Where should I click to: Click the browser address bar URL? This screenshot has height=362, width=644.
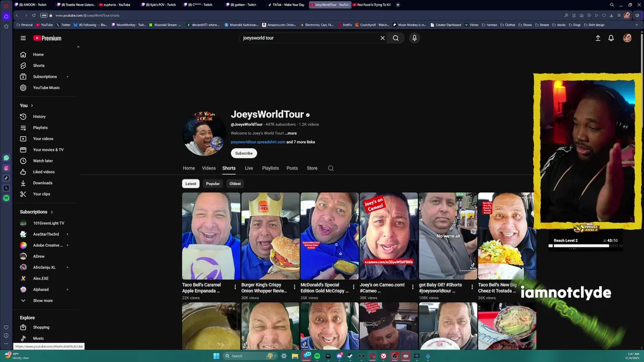[88, 16]
